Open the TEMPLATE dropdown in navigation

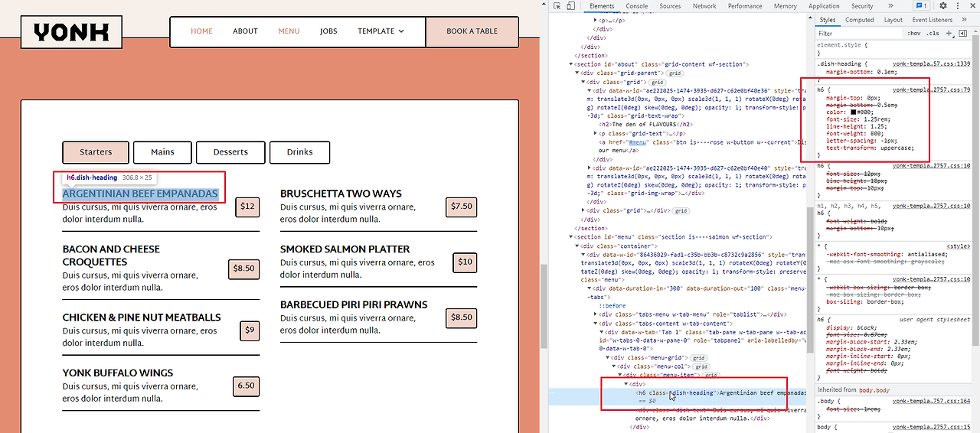tap(381, 31)
